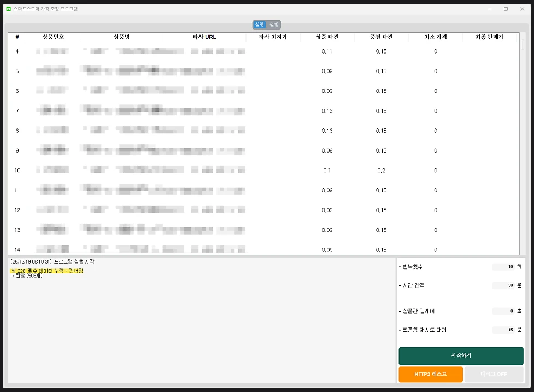Click the green app icon in title bar

click(9, 9)
